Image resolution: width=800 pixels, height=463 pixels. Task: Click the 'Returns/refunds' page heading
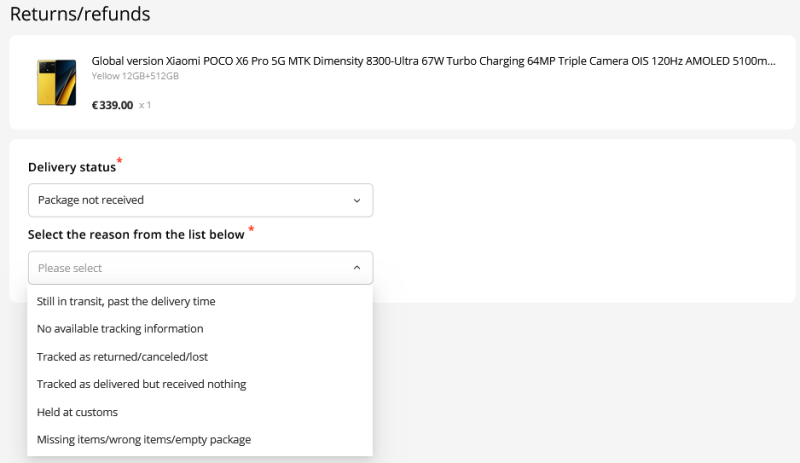[x=80, y=14]
